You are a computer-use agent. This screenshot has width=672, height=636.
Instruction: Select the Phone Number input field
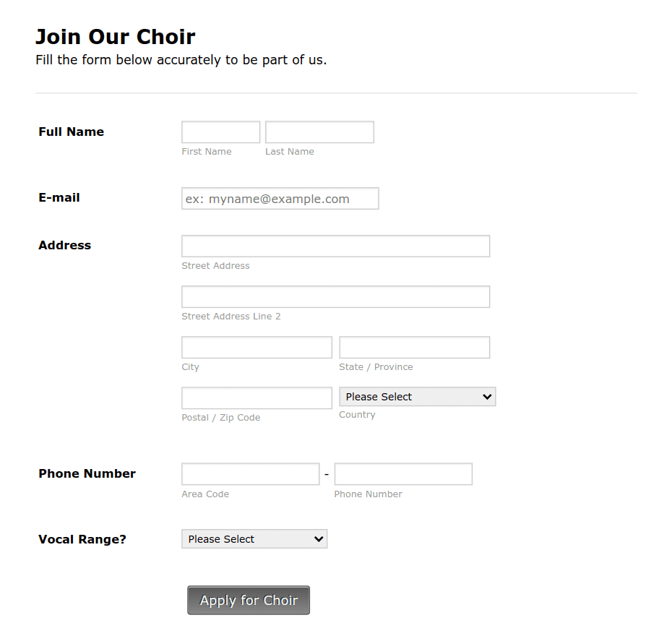coord(402,473)
